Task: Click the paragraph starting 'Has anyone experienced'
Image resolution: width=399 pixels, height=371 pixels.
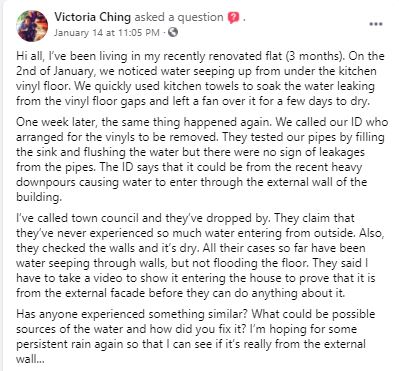Action: 196,337
